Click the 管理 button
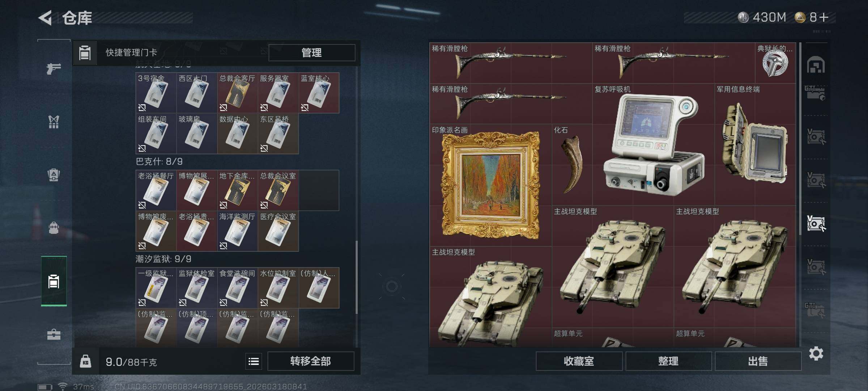The width and height of the screenshot is (868, 391). 312,52
